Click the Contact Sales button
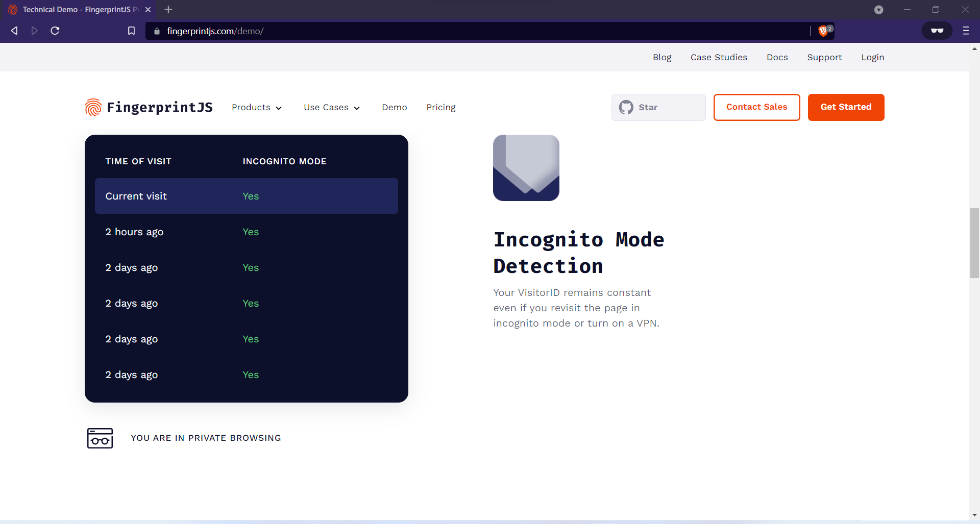980x524 pixels. click(x=756, y=107)
